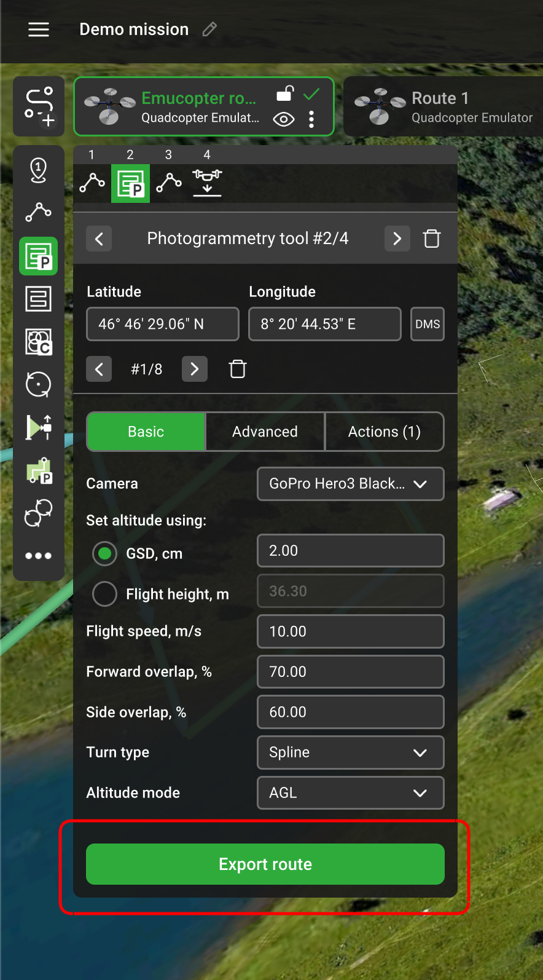Screen dimensions: 543x980
Task: Select the GSD, cm radio button
Action: point(105,554)
